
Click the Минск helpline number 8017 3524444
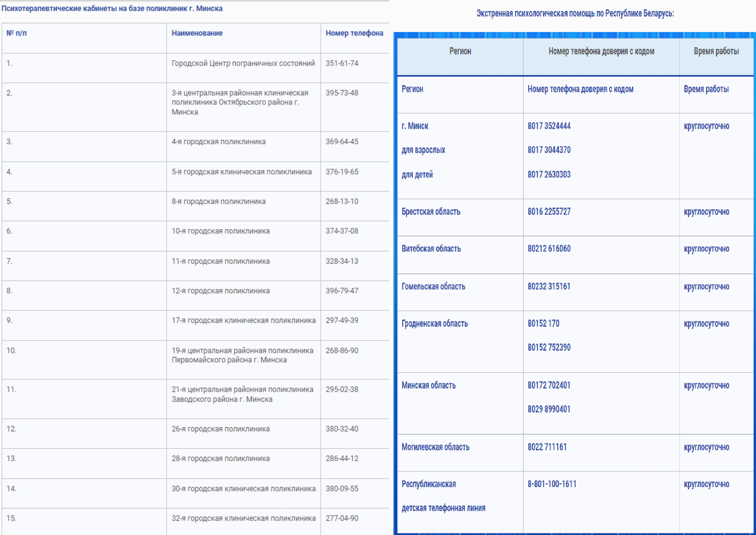549,126
